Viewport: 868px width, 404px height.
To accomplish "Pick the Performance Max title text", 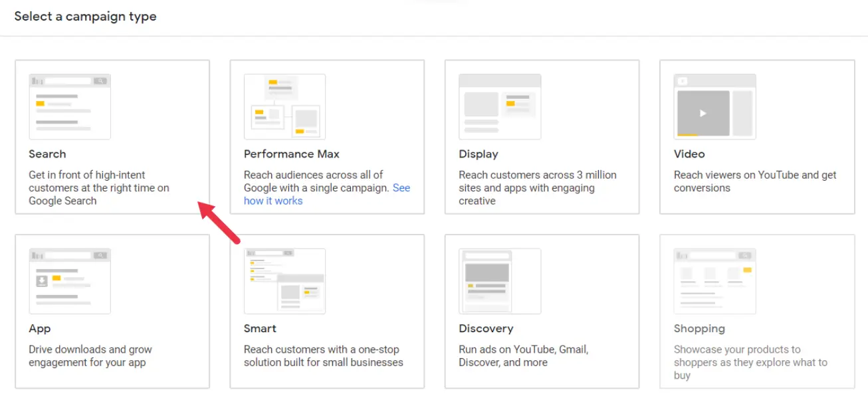I will (292, 154).
